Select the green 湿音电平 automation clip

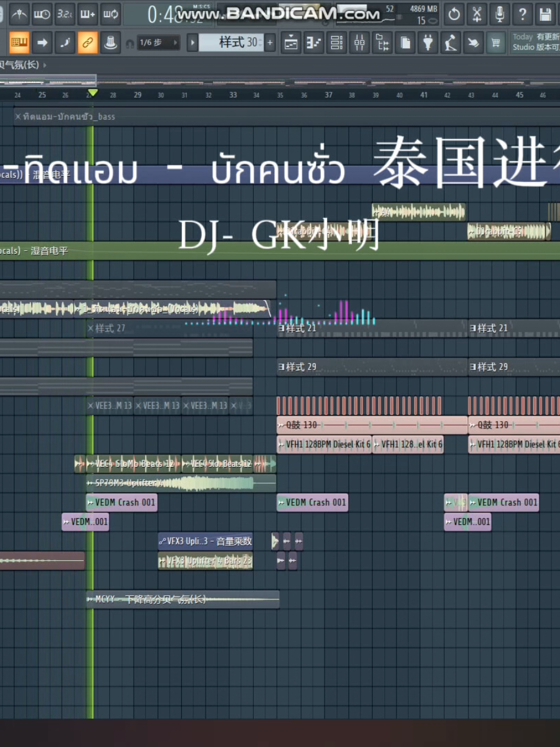[280, 251]
